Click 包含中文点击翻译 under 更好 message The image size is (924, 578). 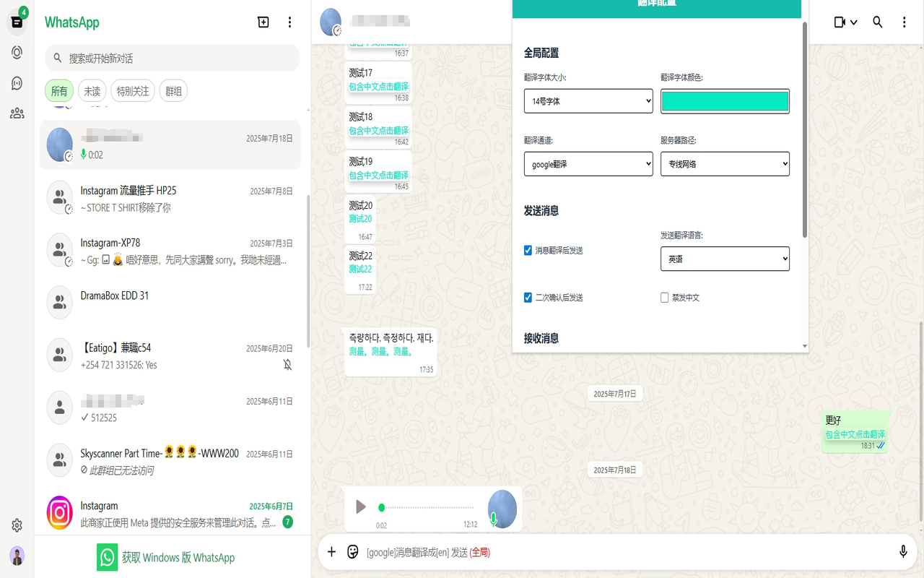click(x=855, y=434)
